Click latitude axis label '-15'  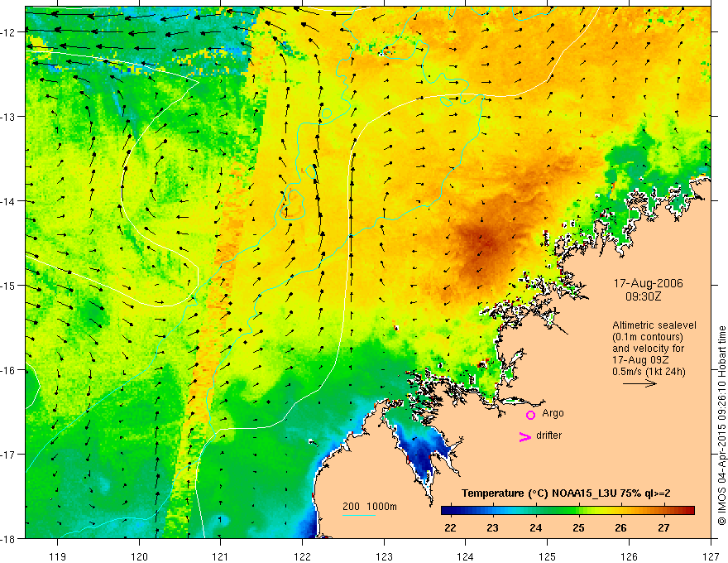click(8, 286)
